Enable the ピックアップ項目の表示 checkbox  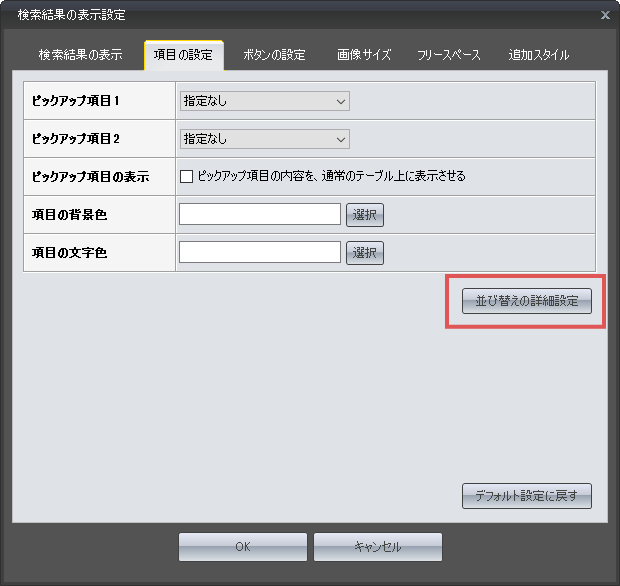pyautogui.click(x=186, y=177)
